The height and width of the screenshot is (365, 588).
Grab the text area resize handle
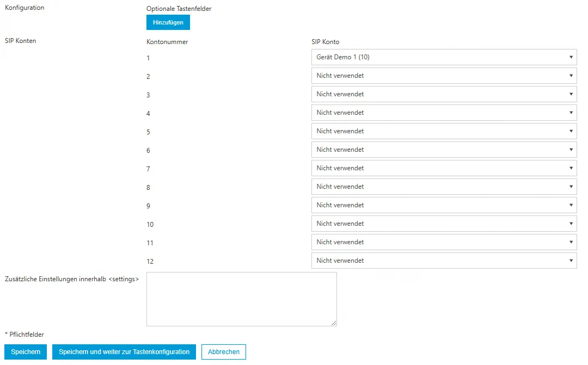click(334, 323)
